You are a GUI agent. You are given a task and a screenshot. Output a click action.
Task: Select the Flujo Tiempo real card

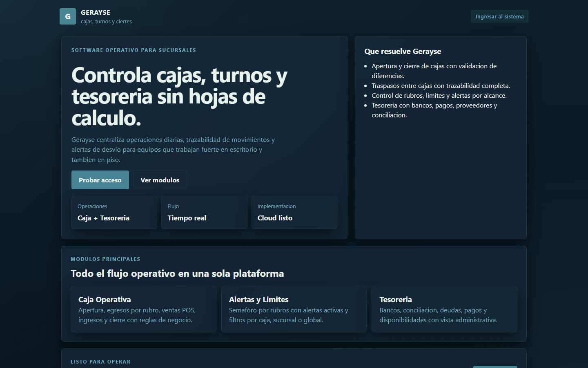click(204, 212)
